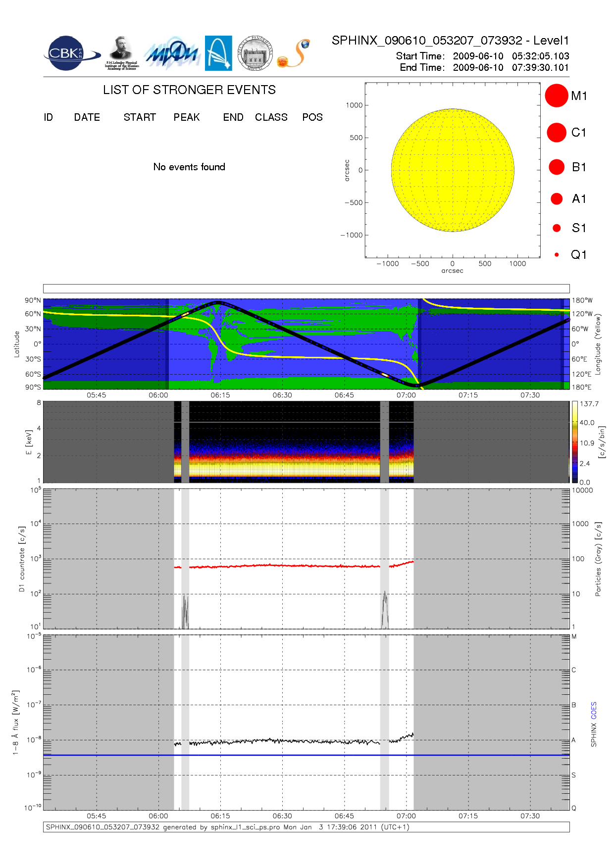Click the M1 red legend circle

click(557, 96)
